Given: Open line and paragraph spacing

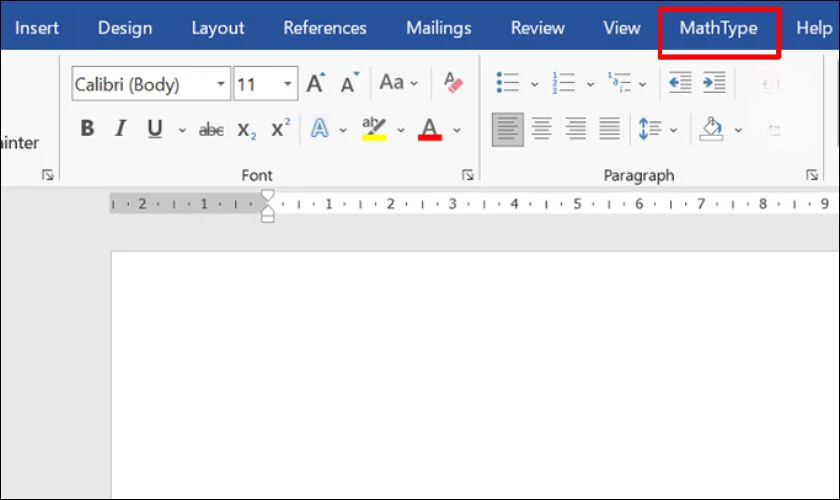Looking at the screenshot, I should pos(650,129).
